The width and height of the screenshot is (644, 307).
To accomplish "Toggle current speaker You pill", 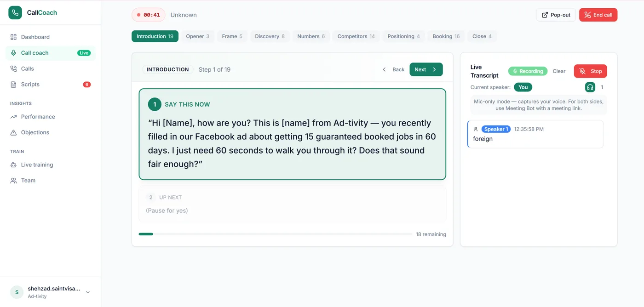I will [523, 87].
